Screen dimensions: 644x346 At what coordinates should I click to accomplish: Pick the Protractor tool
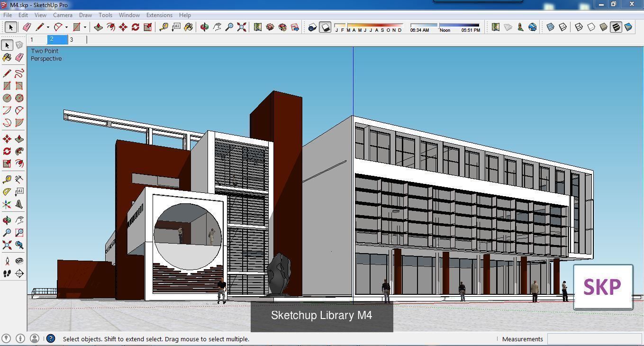[7, 192]
